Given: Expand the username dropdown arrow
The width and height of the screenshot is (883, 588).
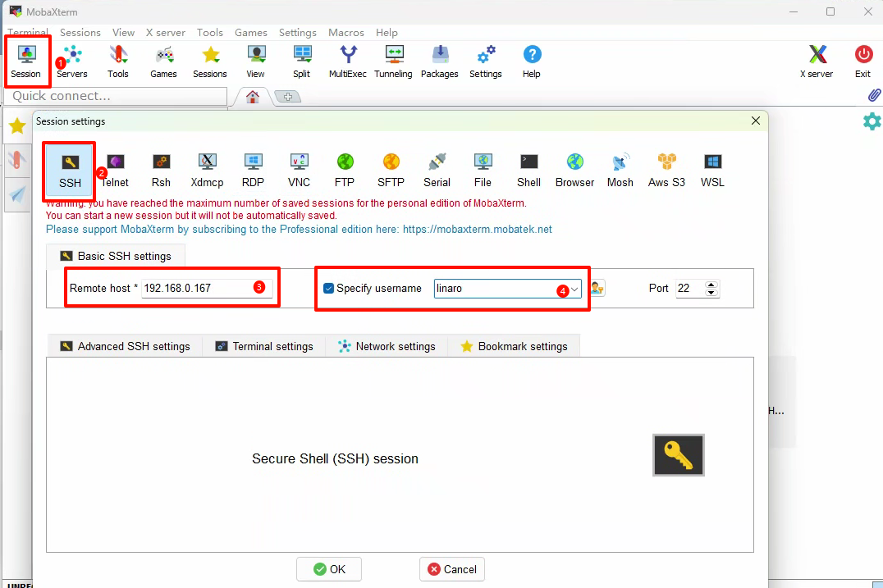Looking at the screenshot, I should coord(574,289).
